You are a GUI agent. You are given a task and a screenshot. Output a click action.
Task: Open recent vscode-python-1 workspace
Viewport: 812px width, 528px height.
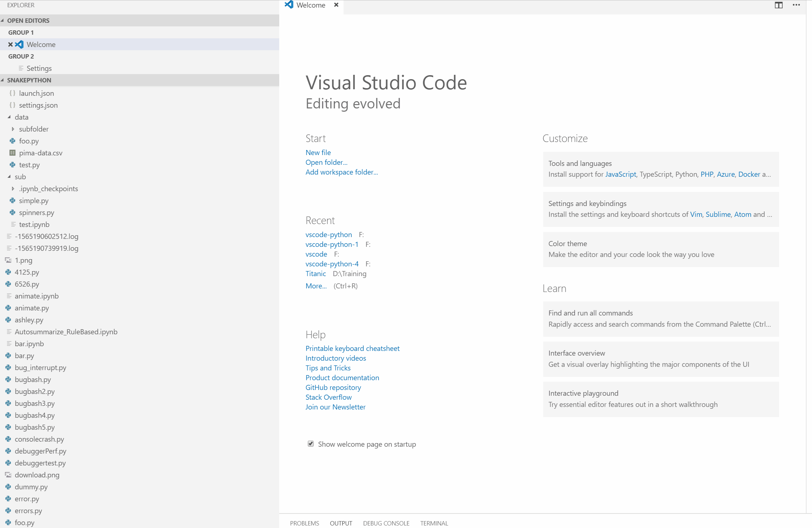(x=332, y=244)
